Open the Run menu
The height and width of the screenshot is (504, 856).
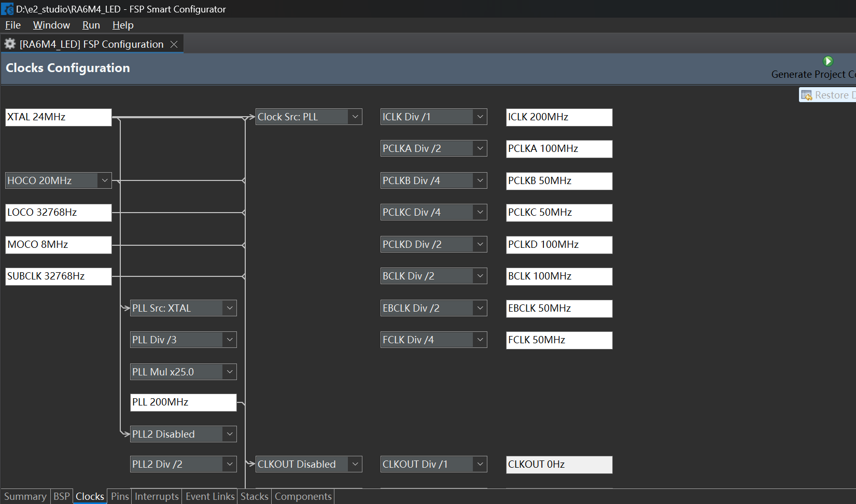point(91,25)
